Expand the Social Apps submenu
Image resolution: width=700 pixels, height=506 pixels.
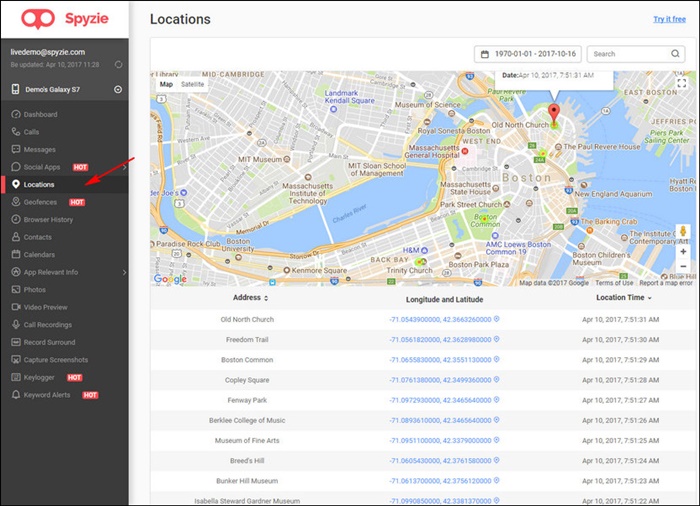[x=124, y=167]
